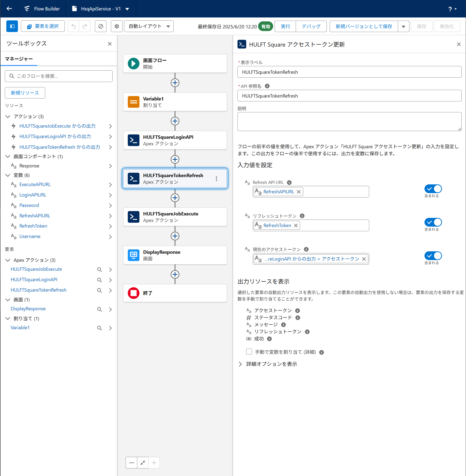
Task: Zoom out canvas with minus icon
Action: click(131, 463)
